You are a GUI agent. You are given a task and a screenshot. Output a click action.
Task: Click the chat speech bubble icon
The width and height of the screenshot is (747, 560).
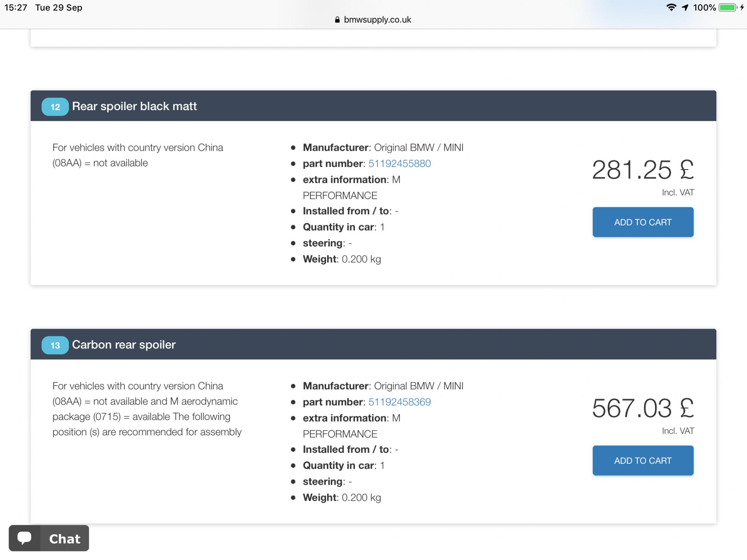(x=25, y=538)
